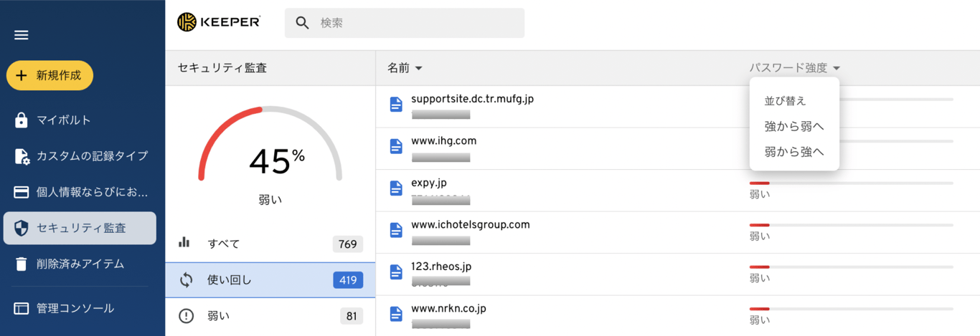Viewport: 980px width, 336px height.
Task: Open マイボルト in the sidebar
Action: [x=79, y=120]
